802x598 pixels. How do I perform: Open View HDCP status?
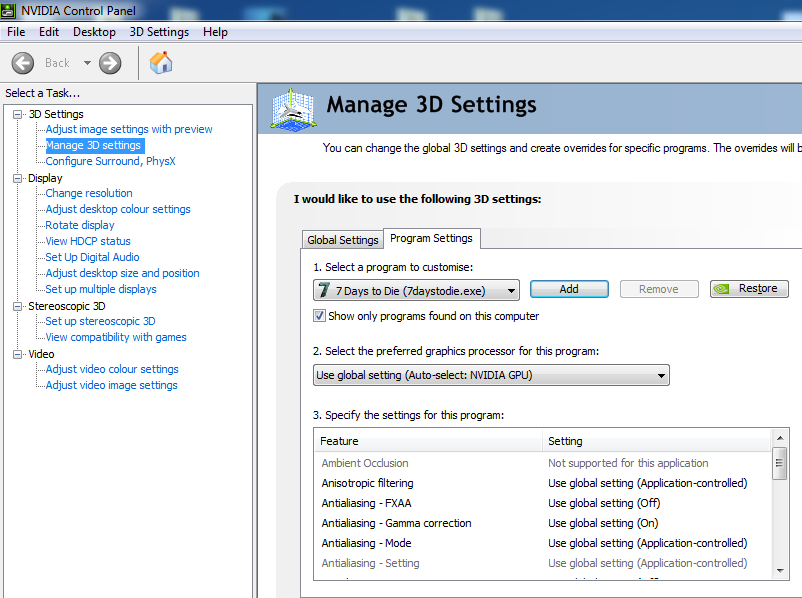(x=88, y=241)
